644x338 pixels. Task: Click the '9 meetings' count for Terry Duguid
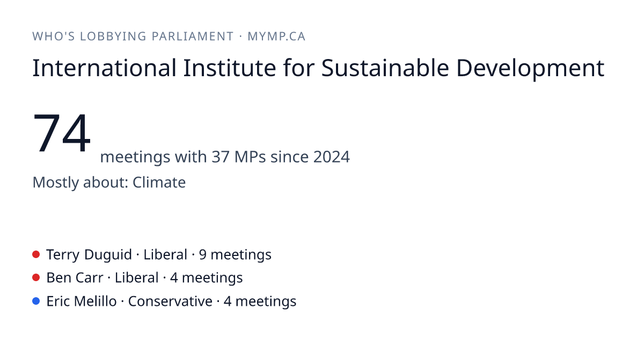[235, 254]
